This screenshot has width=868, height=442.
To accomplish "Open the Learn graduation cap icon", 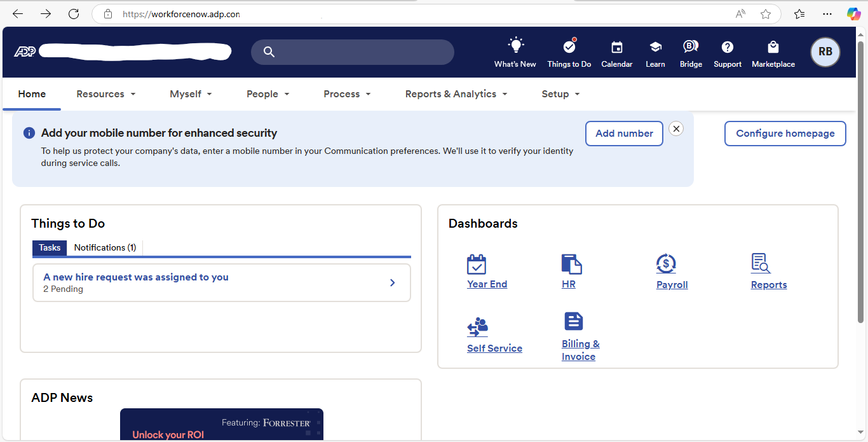I will tap(655, 47).
